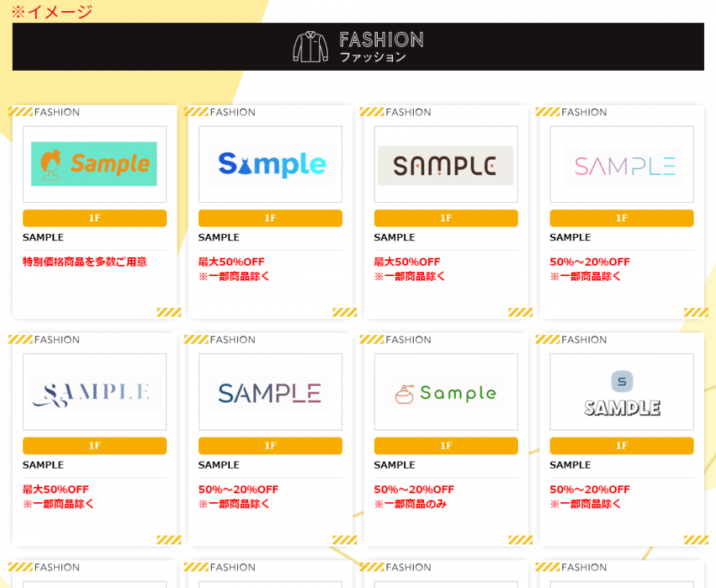
Task: Click the 1F badge under green perfume Sample logo
Action: 446,446
